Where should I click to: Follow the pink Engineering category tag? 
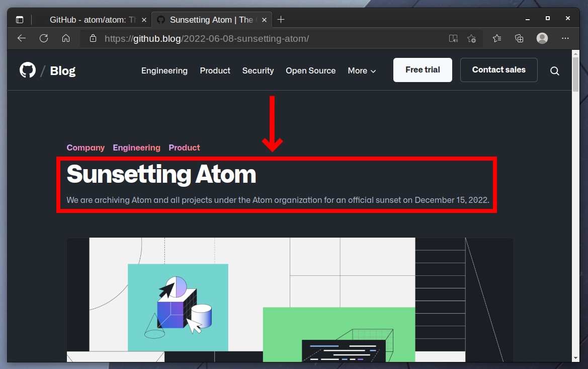click(x=136, y=147)
